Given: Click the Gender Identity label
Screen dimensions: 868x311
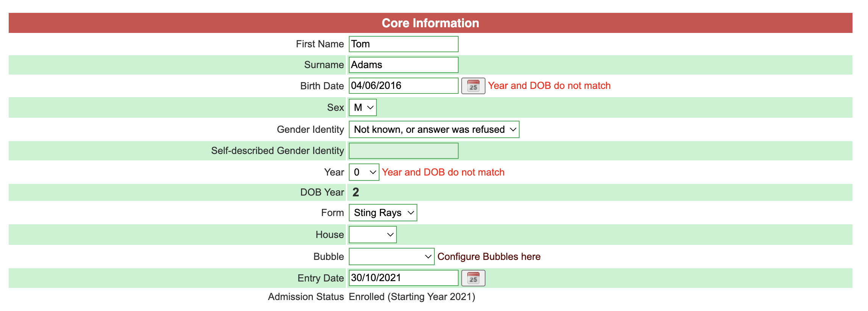Looking at the screenshot, I should [x=310, y=129].
